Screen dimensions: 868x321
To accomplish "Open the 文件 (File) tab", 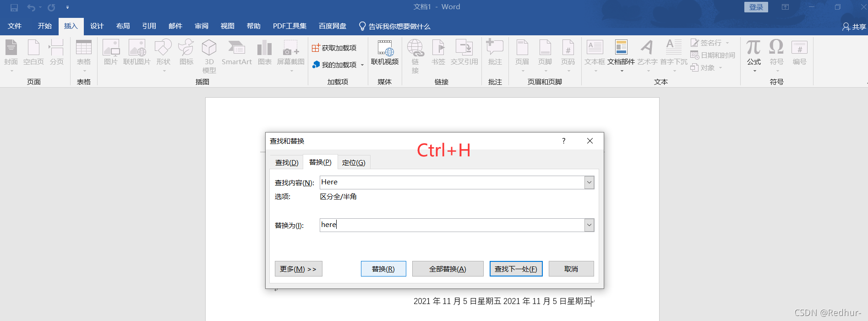I will [15, 26].
